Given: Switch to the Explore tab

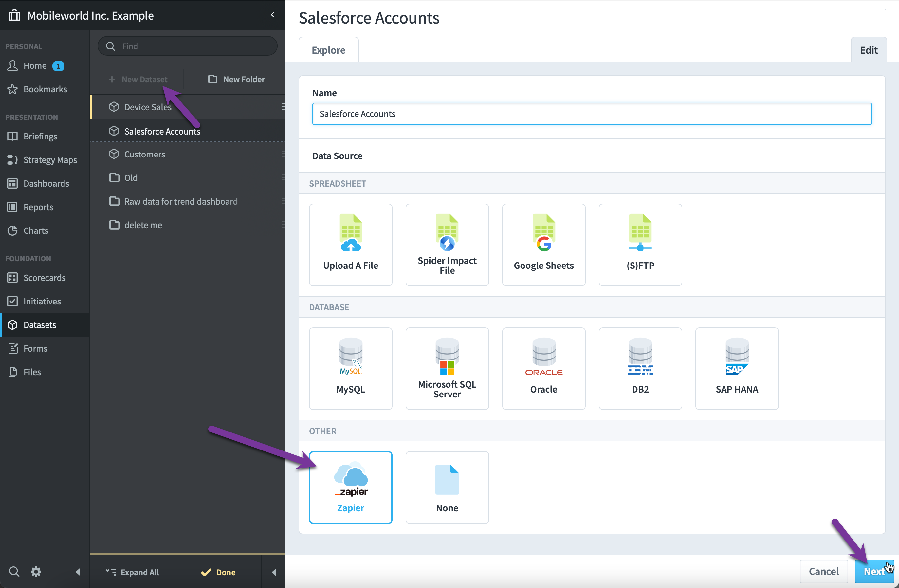Looking at the screenshot, I should (x=328, y=50).
